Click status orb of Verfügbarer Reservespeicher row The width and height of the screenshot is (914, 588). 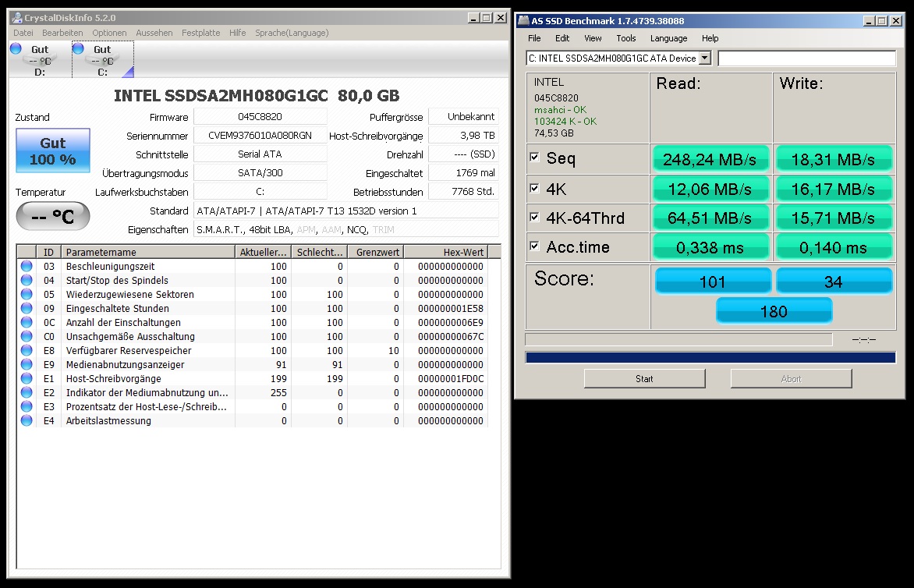(x=27, y=349)
